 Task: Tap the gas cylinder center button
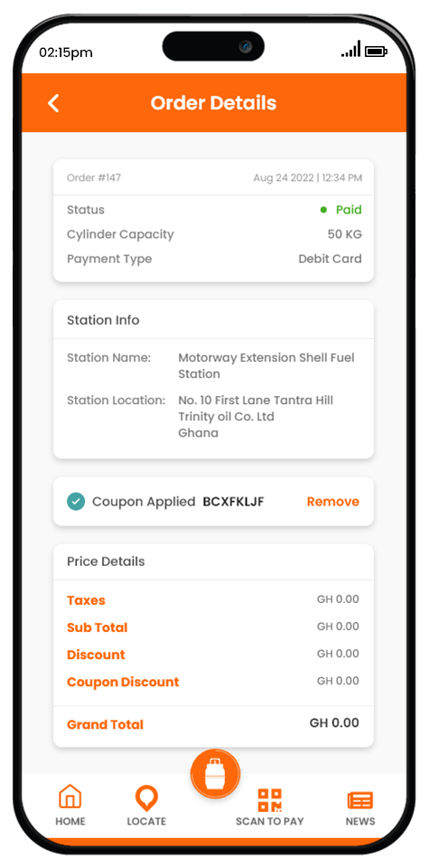(x=215, y=775)
